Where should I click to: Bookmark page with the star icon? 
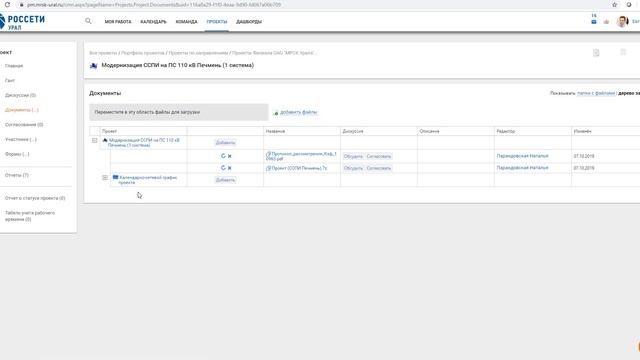click(x=615, y=4)
